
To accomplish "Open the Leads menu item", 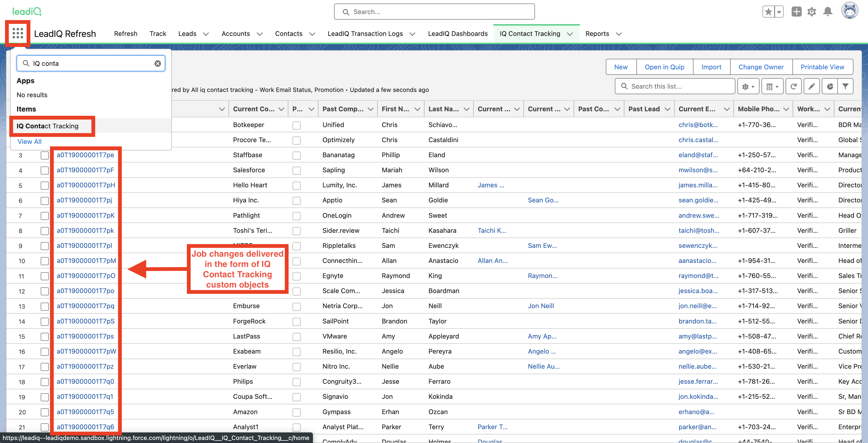I will pos(187,33).
